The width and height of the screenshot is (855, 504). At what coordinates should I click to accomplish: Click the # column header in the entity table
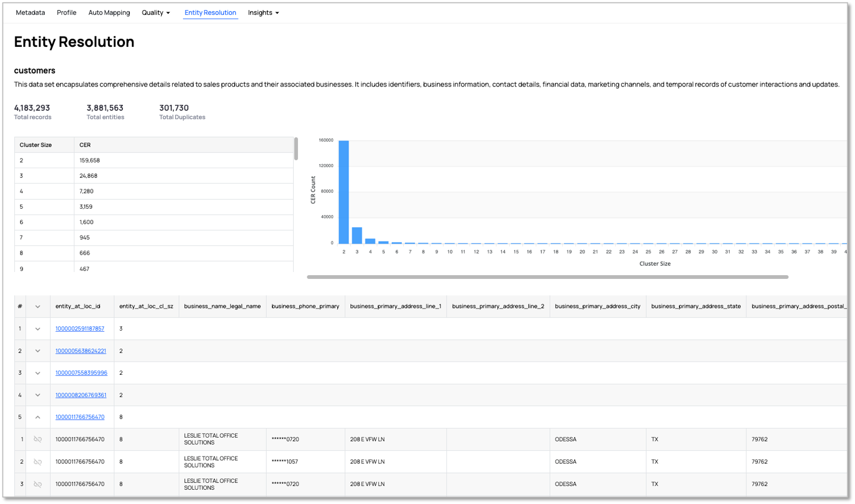tap(20, 306)
